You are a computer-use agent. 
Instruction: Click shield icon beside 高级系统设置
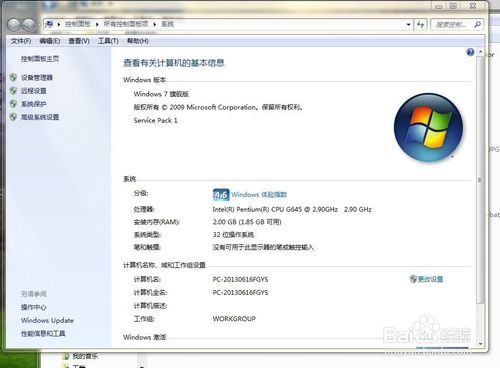coord(13,117)
